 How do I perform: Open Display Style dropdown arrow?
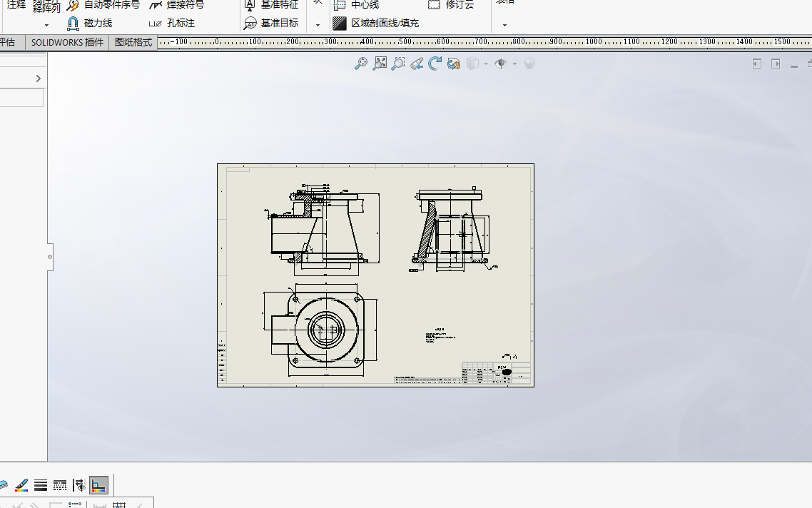point(486,63)
